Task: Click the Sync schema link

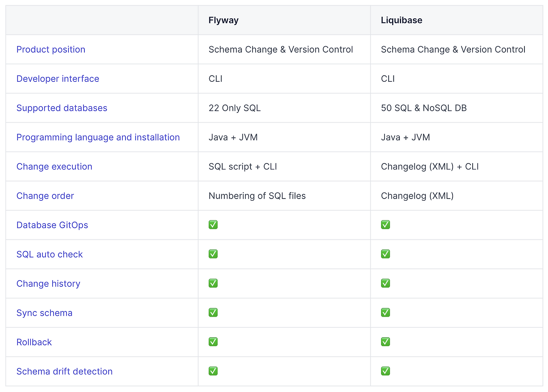Action: click(44, 313)
